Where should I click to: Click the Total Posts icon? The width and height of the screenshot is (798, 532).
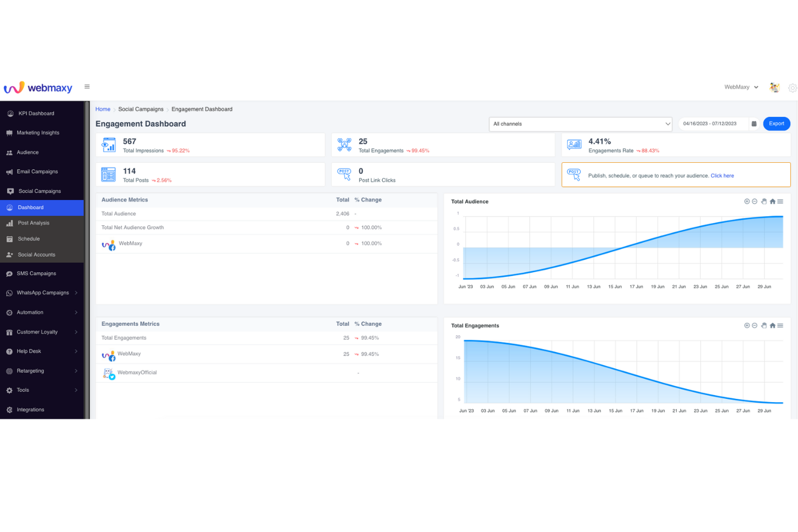pyautogui.click(x=108, y=174)
